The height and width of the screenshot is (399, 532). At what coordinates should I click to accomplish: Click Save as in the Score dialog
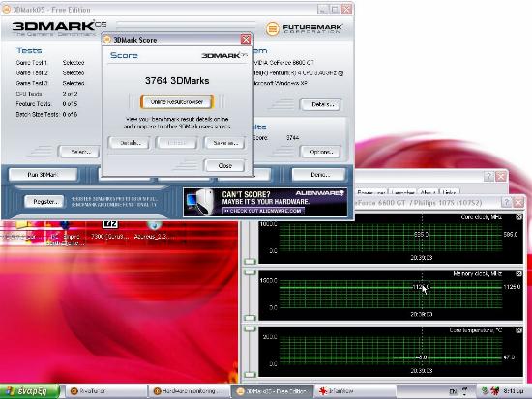coord(224,143)
